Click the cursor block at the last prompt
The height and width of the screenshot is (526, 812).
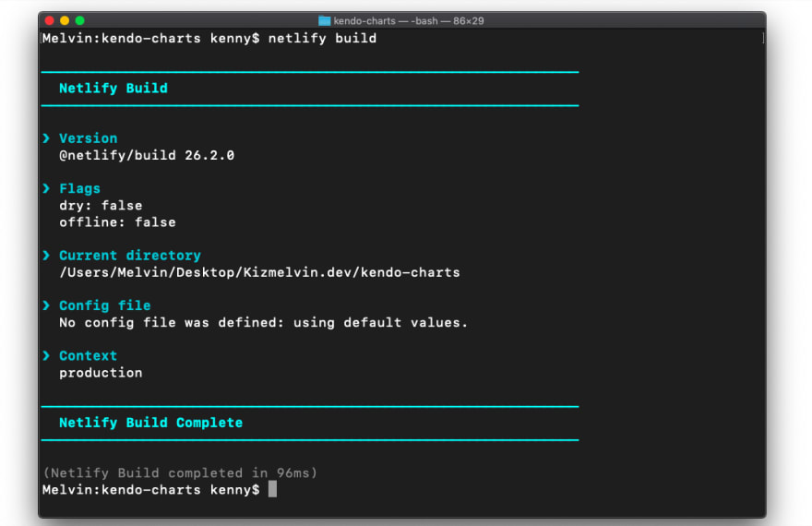[x=272, y=489]
